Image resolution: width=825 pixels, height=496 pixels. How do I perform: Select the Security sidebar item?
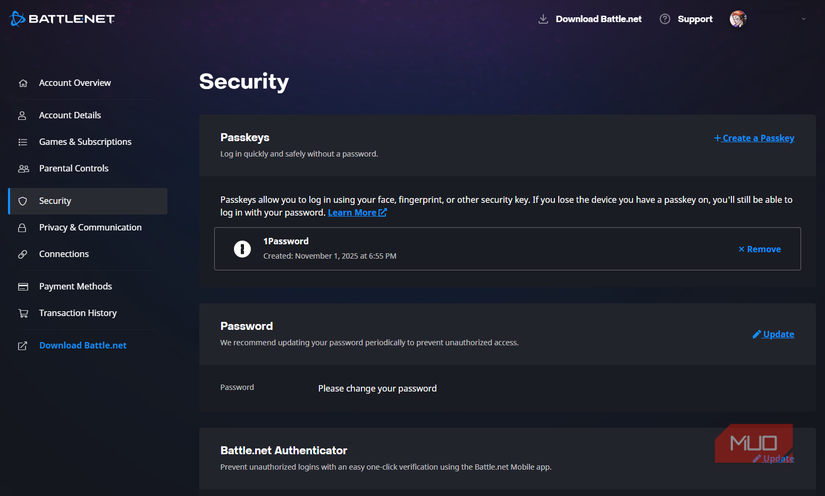[88, 201]
